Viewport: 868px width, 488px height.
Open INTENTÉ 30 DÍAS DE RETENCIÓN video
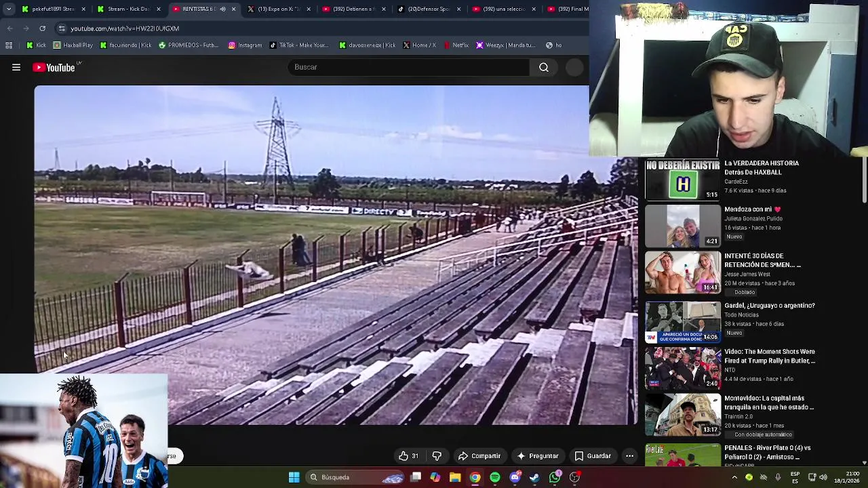pyautogui.click(x=762, y=260)
